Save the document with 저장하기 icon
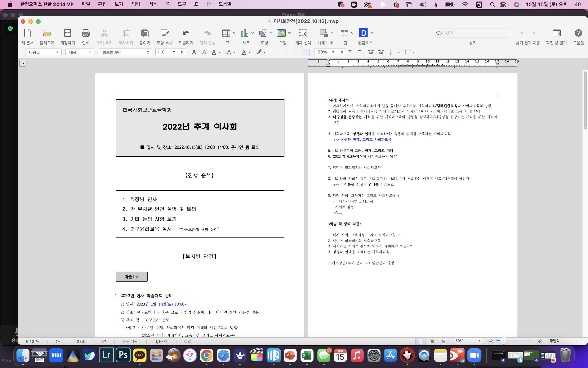 click(68, 33)
